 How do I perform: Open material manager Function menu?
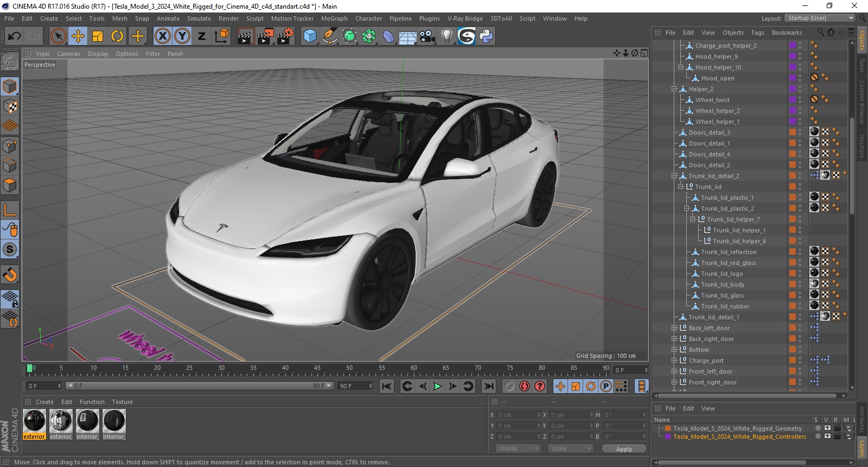point(92,402)
